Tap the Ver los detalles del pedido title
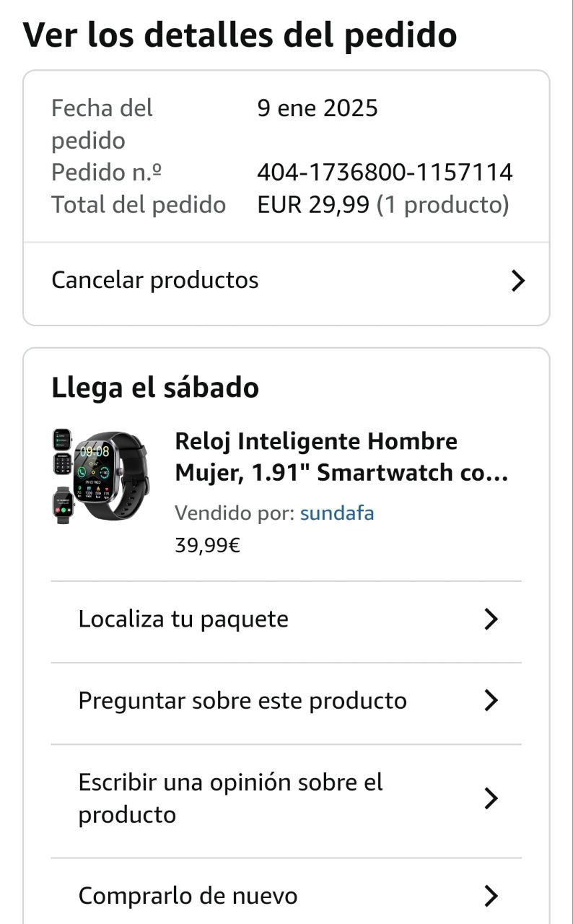 pyautogui.click(x=240, y=35)
